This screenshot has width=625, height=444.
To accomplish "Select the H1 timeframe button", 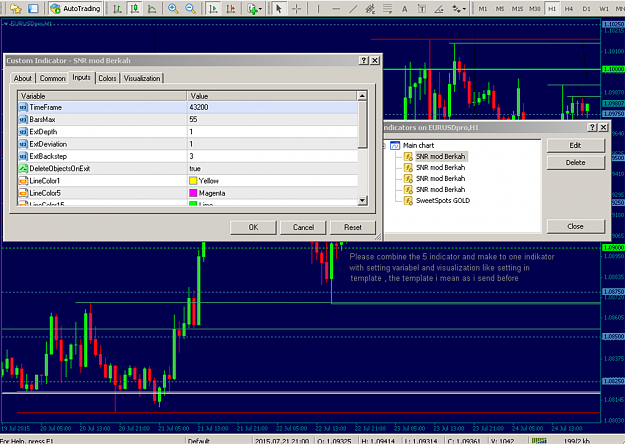I will tap(552, 8).
